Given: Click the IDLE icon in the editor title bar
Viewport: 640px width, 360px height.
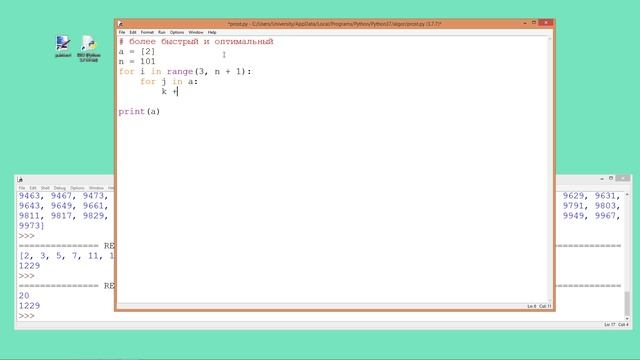Looking at the screenshot, I should point(120,24).
